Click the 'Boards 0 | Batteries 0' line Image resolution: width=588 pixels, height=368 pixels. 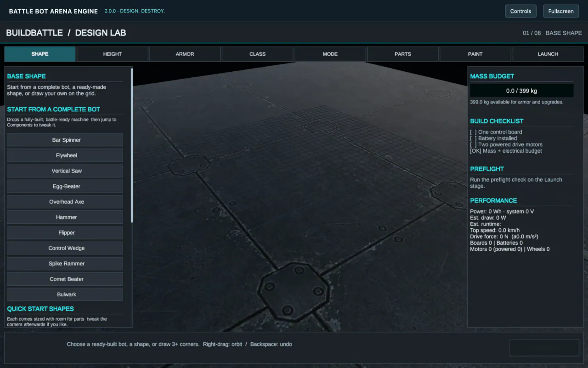coord(497,243)
